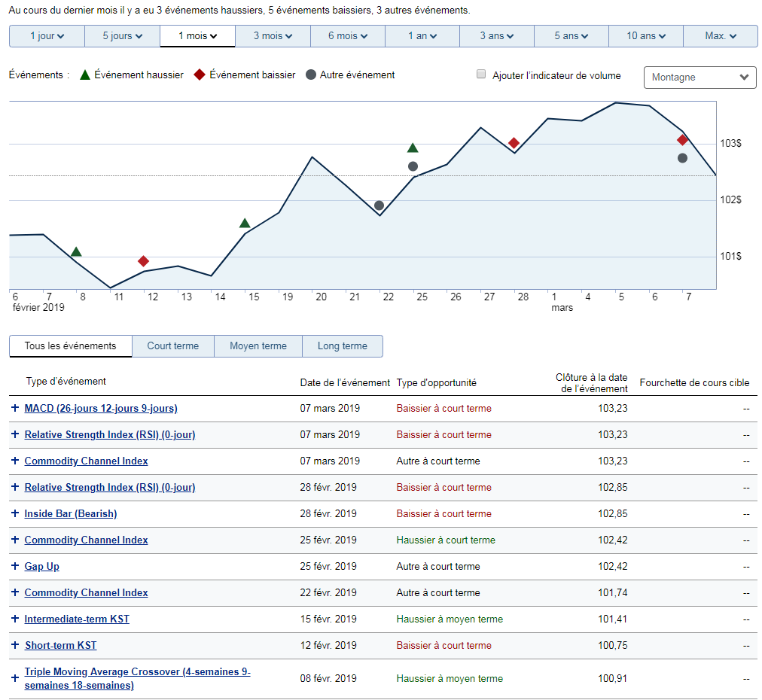Show the Max. time range
The width and height of the screenshot is (762, 700).
click(721, 36)
